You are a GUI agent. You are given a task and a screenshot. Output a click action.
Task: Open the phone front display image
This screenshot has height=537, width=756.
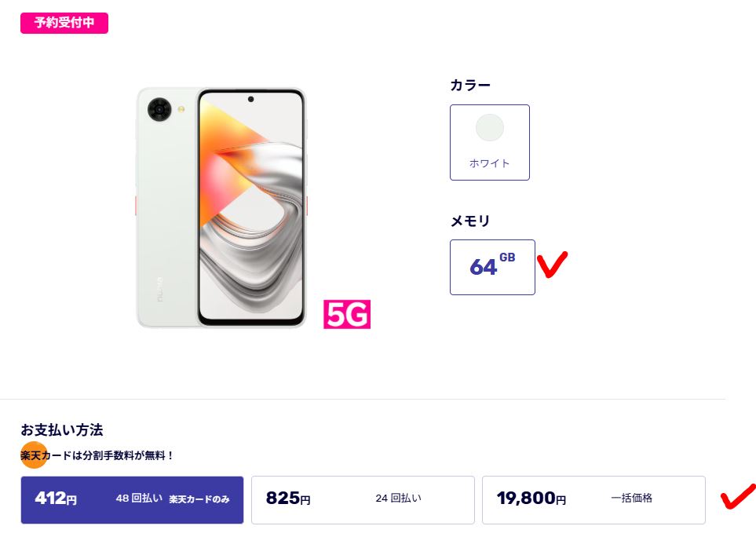[x=250, y=207]
